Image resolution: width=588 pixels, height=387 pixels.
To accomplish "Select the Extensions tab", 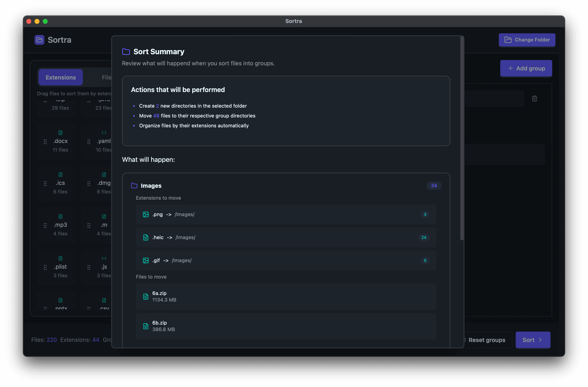I will tap(60, 77).
